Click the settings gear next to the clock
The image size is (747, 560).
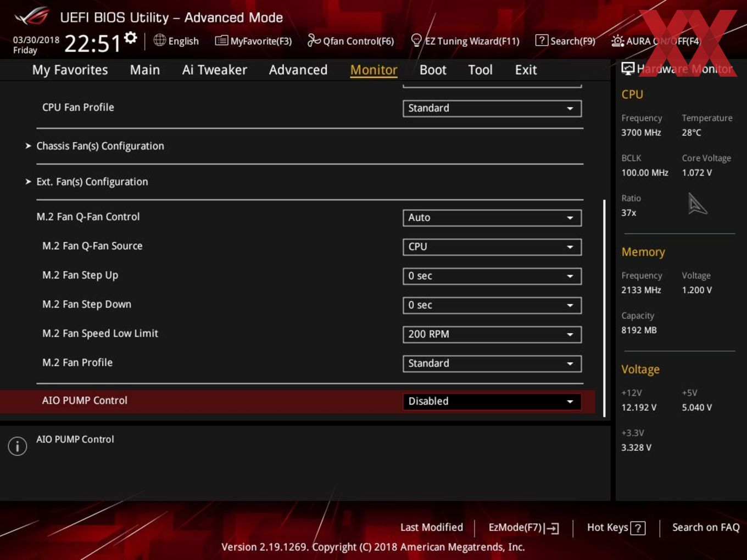point(131,37)
